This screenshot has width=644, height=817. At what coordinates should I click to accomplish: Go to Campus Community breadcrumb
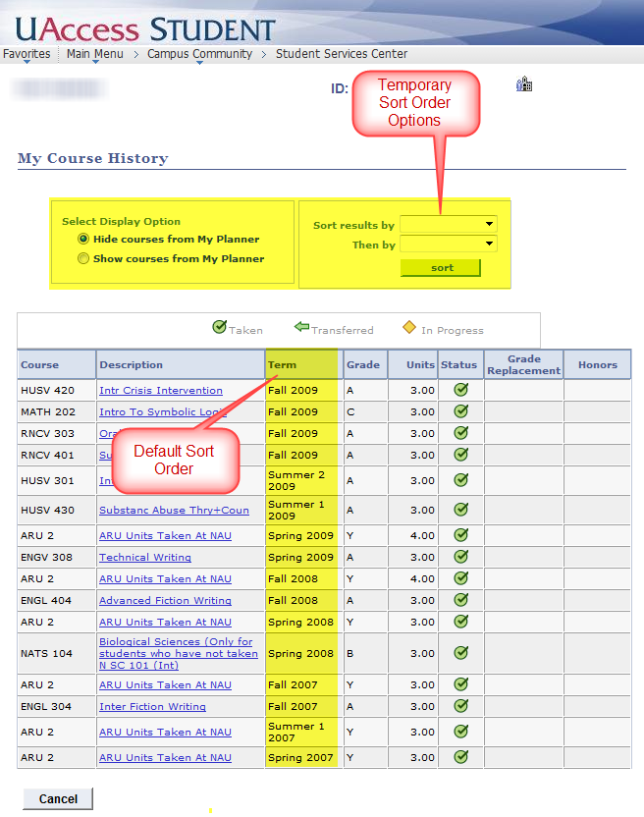pos(199,54)
